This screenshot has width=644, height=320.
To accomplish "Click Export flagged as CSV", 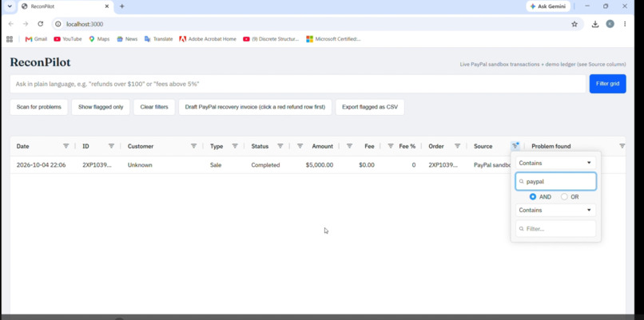I will pos(370,107).
